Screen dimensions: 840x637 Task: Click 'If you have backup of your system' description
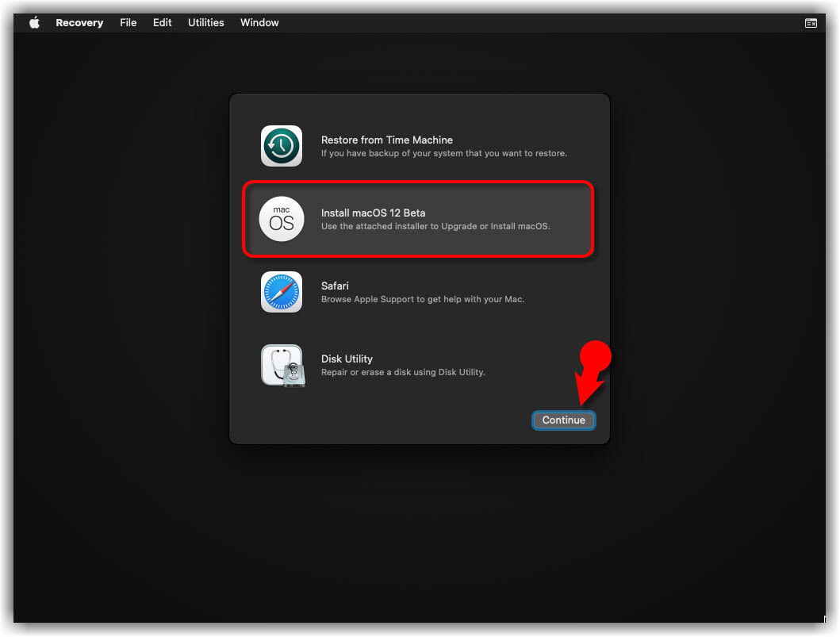pos(443,153)
